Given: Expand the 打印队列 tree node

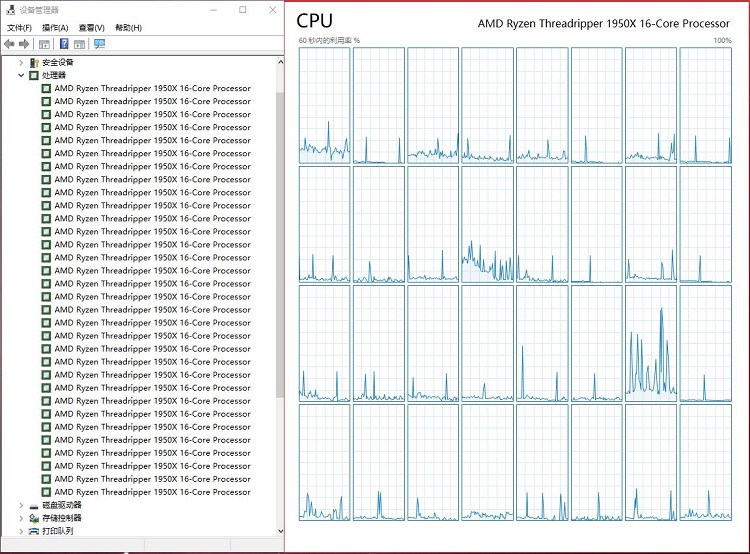Looking at the screenshot, I should 21,531.
